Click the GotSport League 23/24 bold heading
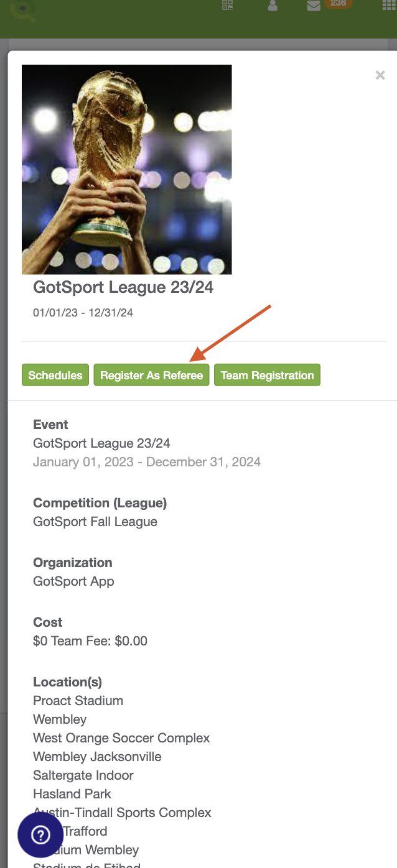Image resolution: width=397 pixels, height=868 pixels. tap(123, 287)
